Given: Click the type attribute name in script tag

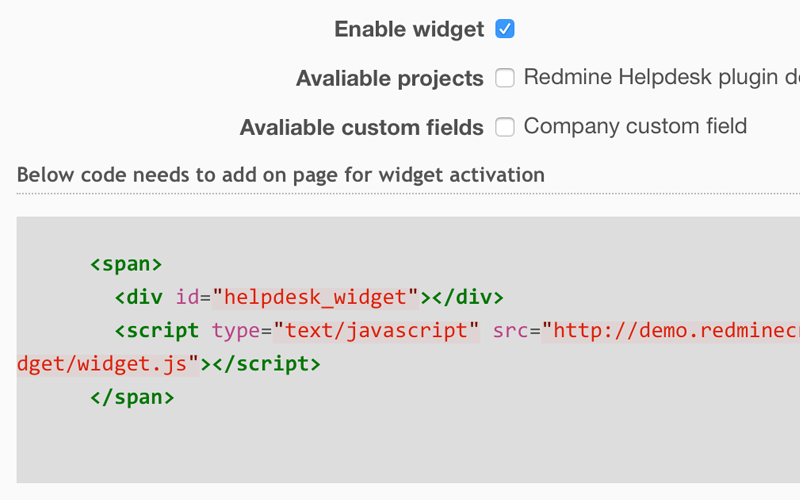Looking at the screenshot, I should 235,330.
